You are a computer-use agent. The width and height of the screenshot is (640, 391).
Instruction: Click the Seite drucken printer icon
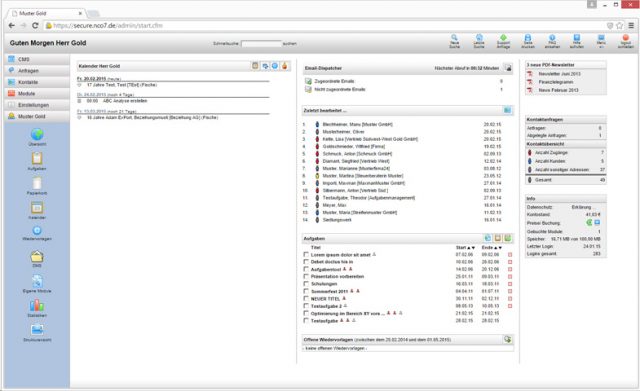coord(528,38)
